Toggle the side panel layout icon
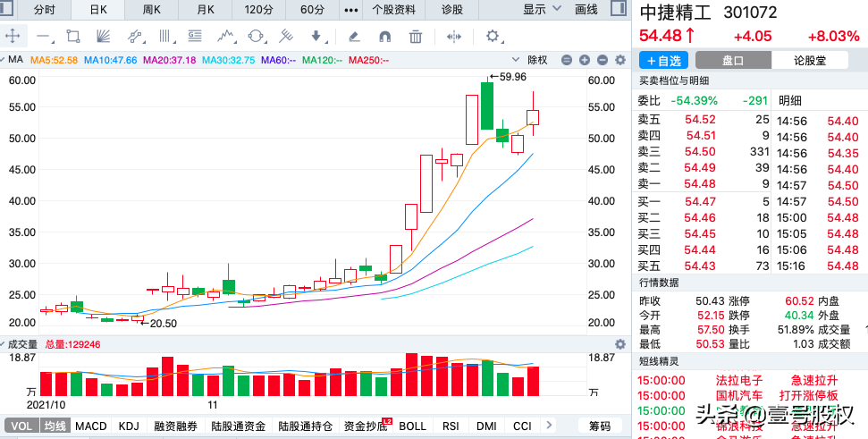The width and height of the screenshot is (868, 439). tap(619, 8)
